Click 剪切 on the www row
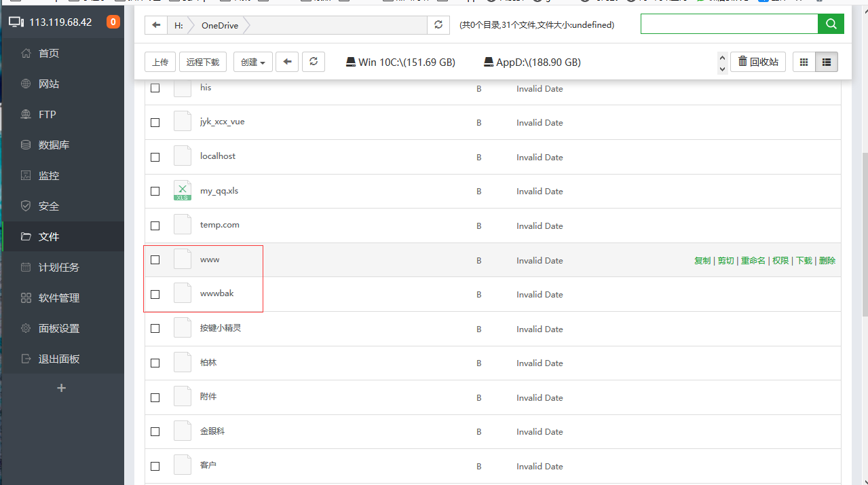The image size is (868, 485). click(x=726, y=261)
